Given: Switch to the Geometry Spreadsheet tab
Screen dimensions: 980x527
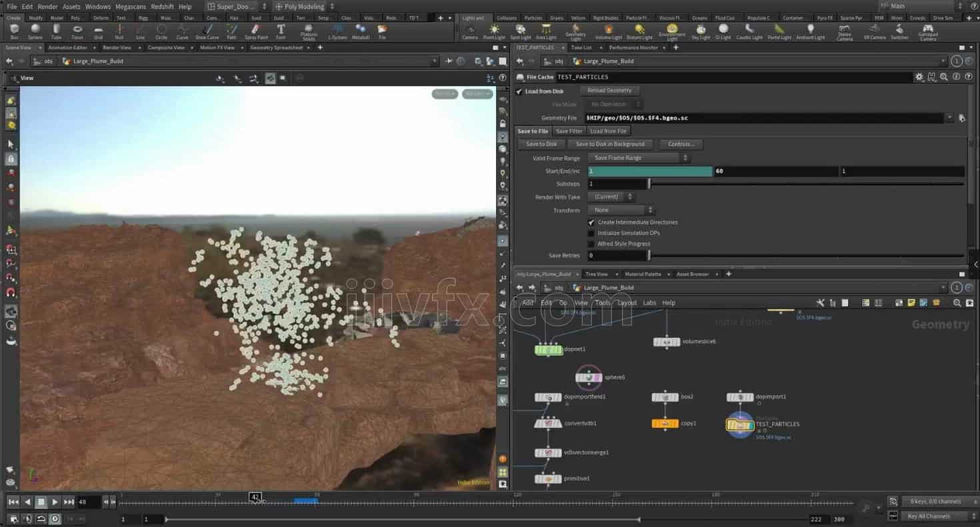Looking at the screenshot, I should point(277,48).
